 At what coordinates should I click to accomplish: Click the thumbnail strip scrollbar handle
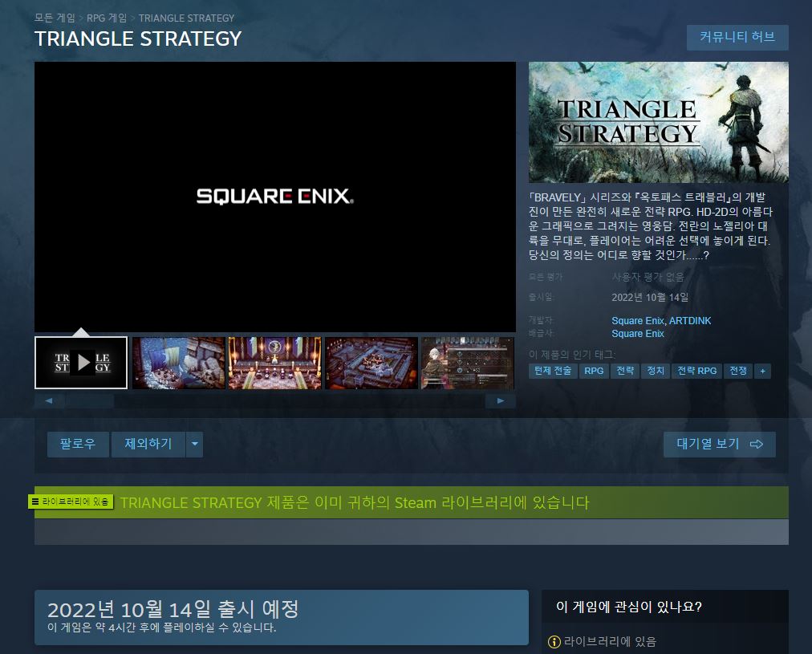[x=90, y=400]
